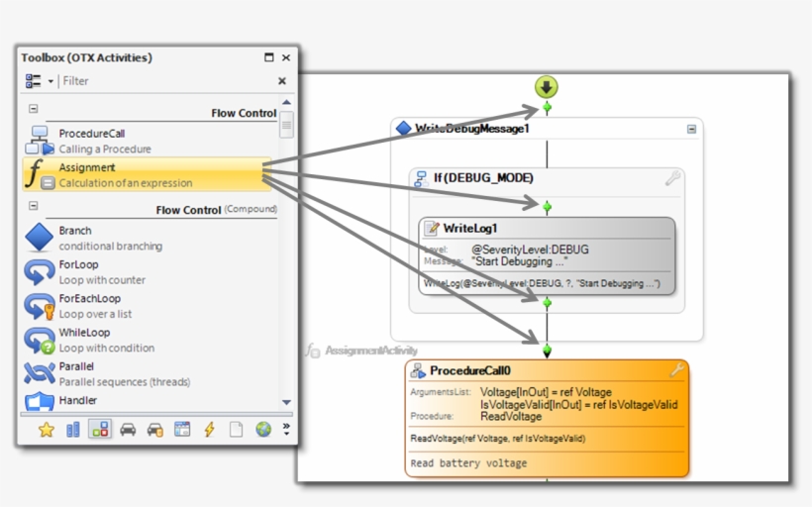This screenshot has height=507, width=812.
Task: Select the Branch diamond icon
Action: pos(40,238)
